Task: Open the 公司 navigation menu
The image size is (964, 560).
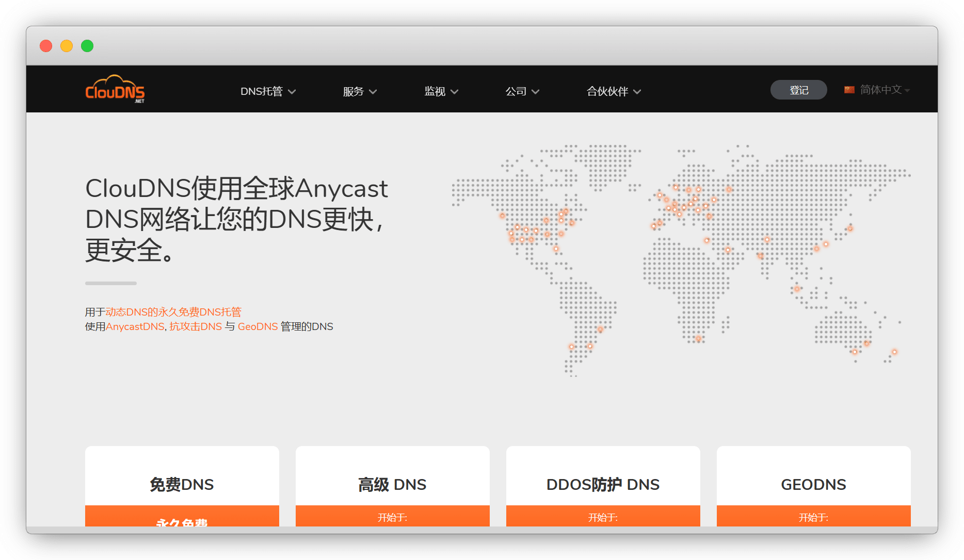Action: [x=522, y=91]
